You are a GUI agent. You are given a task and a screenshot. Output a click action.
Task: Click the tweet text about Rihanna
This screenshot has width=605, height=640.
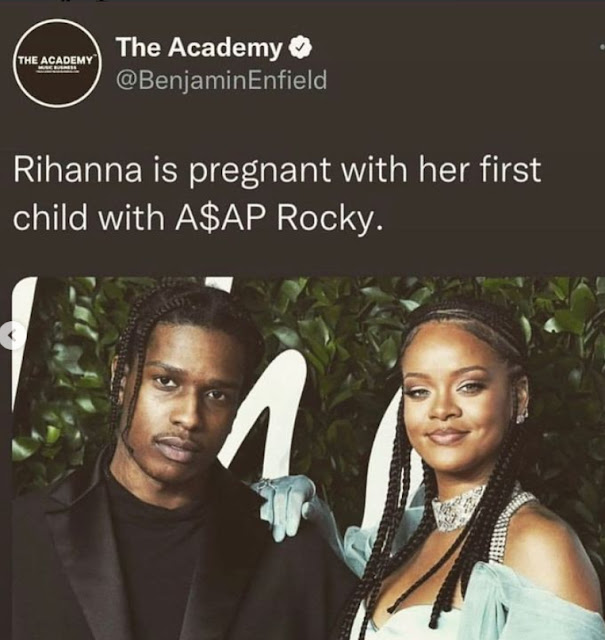point(278,194)
